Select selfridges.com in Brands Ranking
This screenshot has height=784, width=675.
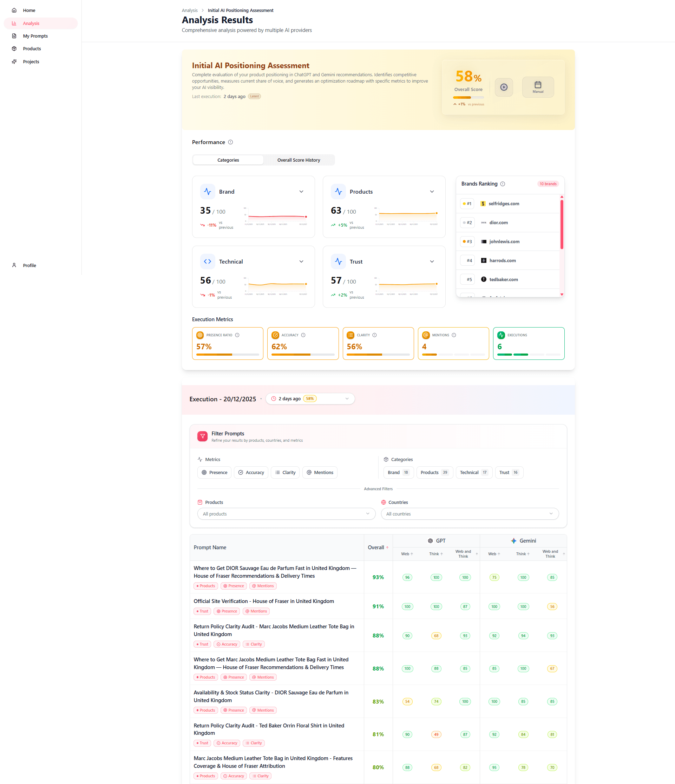point(503,203)
